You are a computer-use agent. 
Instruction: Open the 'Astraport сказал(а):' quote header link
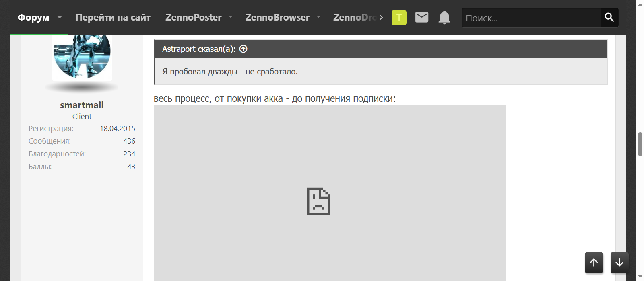coord(199,49)
